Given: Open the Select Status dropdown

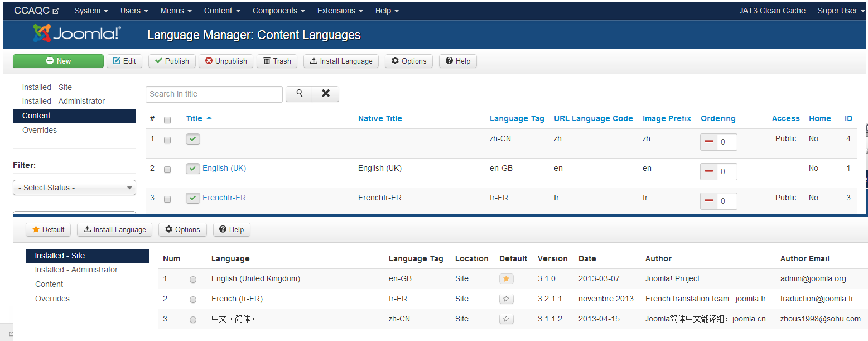Looking at the screenshot, I should [x=74, y=188].
